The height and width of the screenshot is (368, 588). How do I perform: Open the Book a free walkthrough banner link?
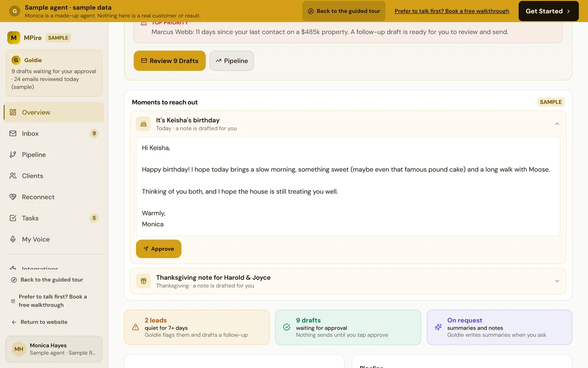(x=452, y=11)
